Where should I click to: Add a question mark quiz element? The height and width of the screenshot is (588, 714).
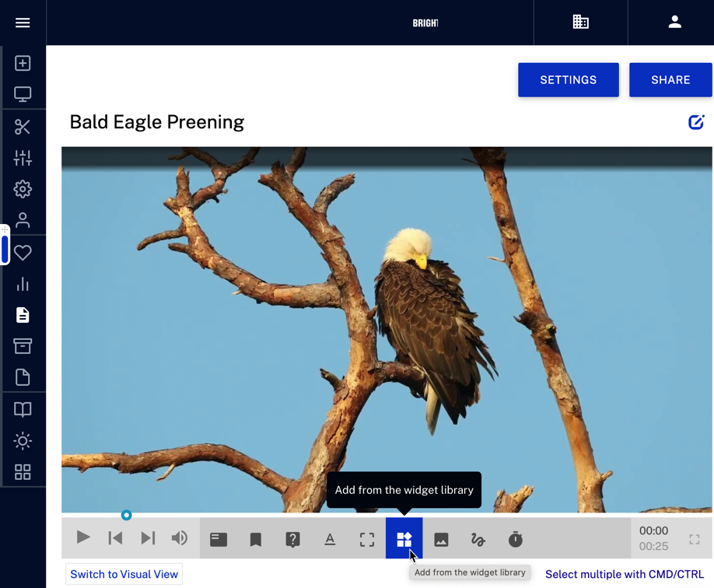[292, 539]
